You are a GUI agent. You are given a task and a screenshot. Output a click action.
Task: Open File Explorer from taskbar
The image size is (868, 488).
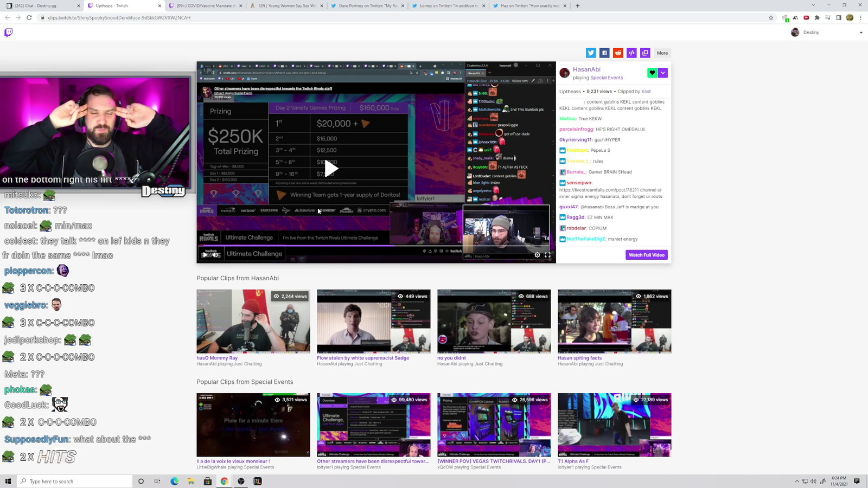point(191,481)
